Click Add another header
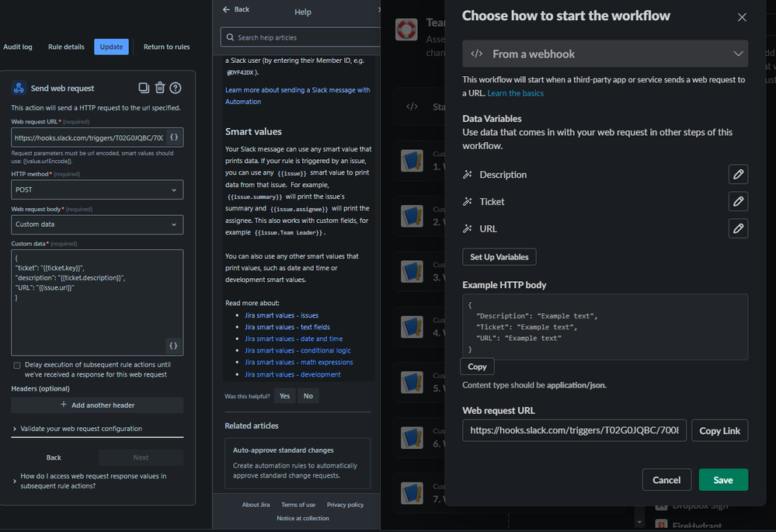Screen dimensions: 776x532 (97, 405)
